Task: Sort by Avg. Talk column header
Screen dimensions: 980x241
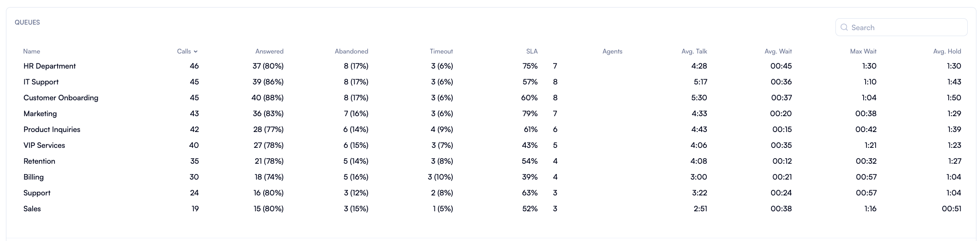Action: point(694,52)
